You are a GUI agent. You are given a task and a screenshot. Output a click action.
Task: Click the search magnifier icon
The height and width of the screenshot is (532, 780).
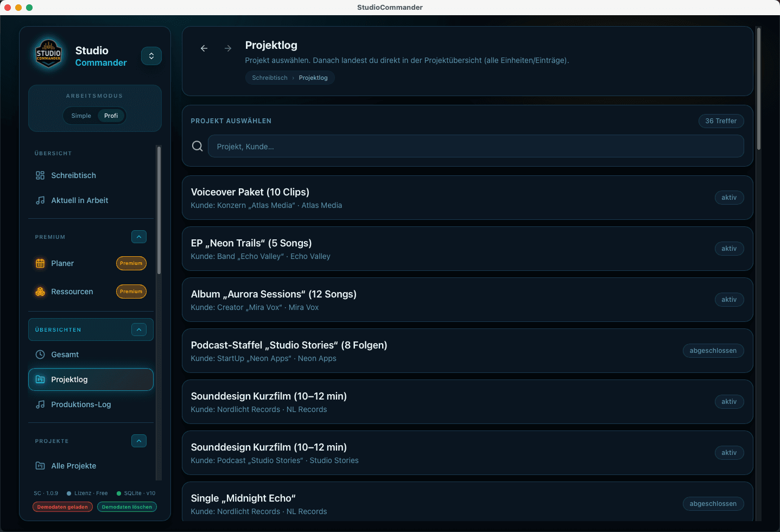click(x=197, y=146)
